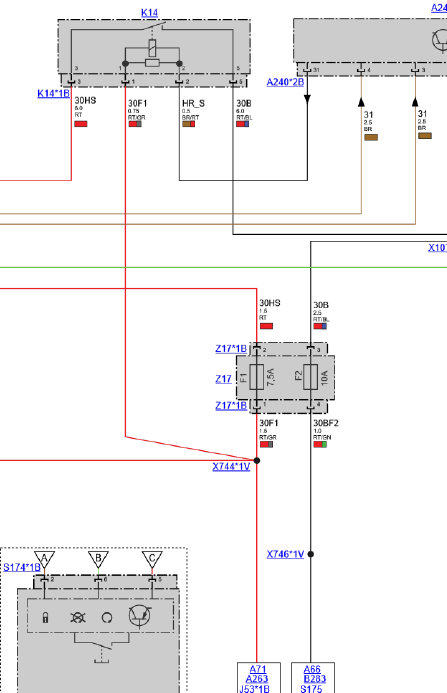Select the triangle marker labeled A

(44, 559)
